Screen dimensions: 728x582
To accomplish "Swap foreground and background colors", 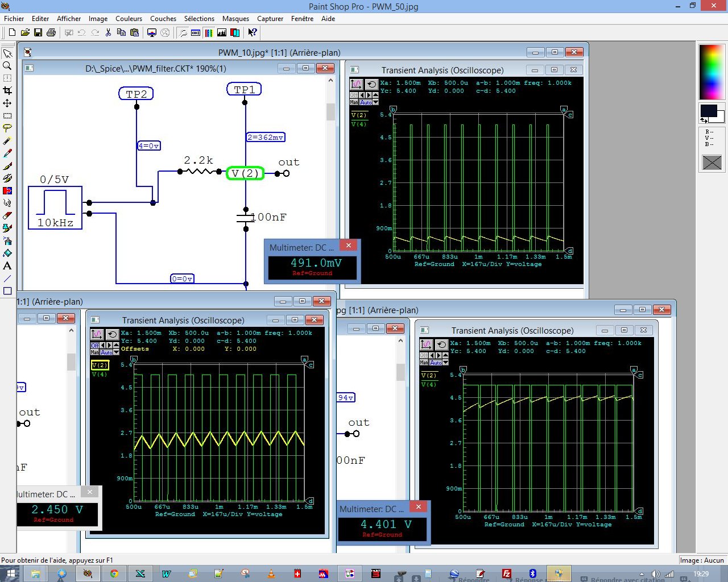I will [704, 120].
